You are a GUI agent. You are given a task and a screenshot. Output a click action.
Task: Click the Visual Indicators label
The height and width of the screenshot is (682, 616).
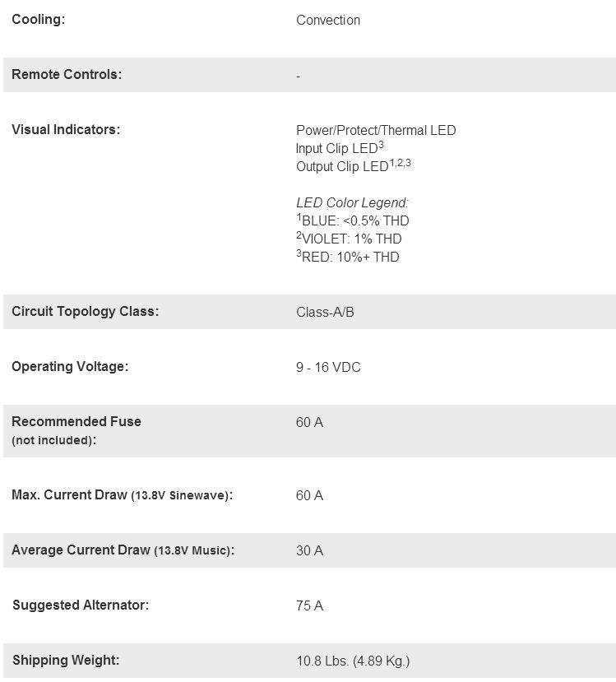tap(66, 129)
